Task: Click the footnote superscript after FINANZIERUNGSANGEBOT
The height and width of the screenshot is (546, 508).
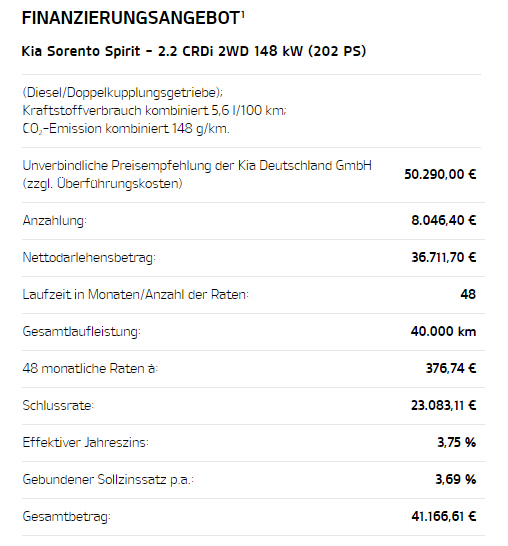Action: pos(243,14)
